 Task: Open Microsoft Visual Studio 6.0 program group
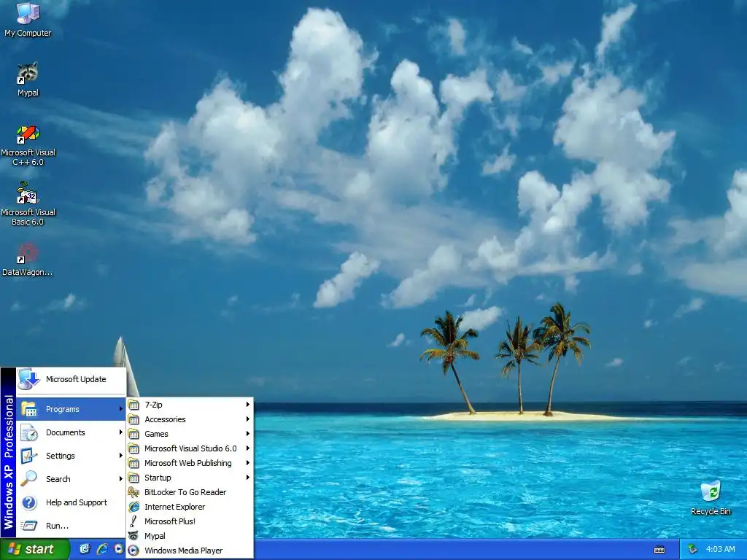190,448
